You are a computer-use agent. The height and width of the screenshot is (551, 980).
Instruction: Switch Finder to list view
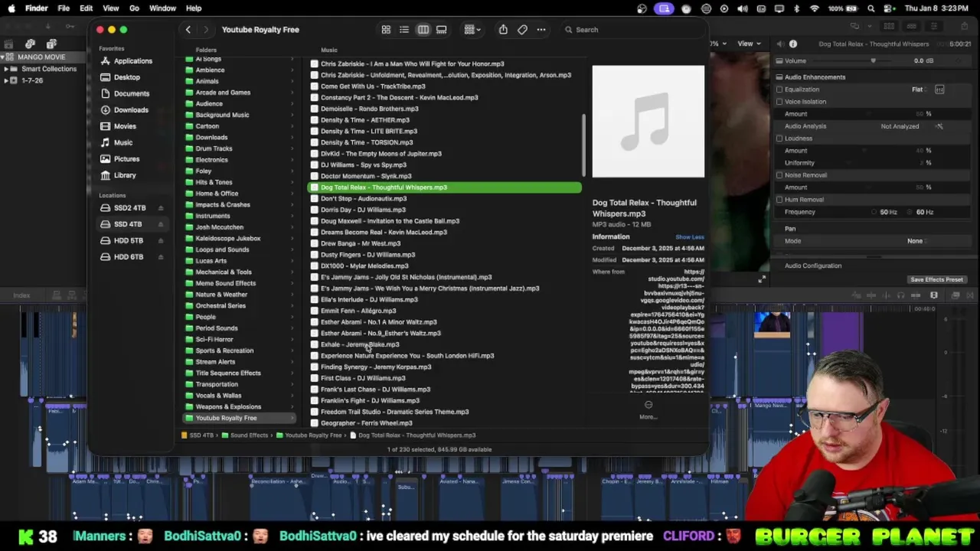click(404, 30)
